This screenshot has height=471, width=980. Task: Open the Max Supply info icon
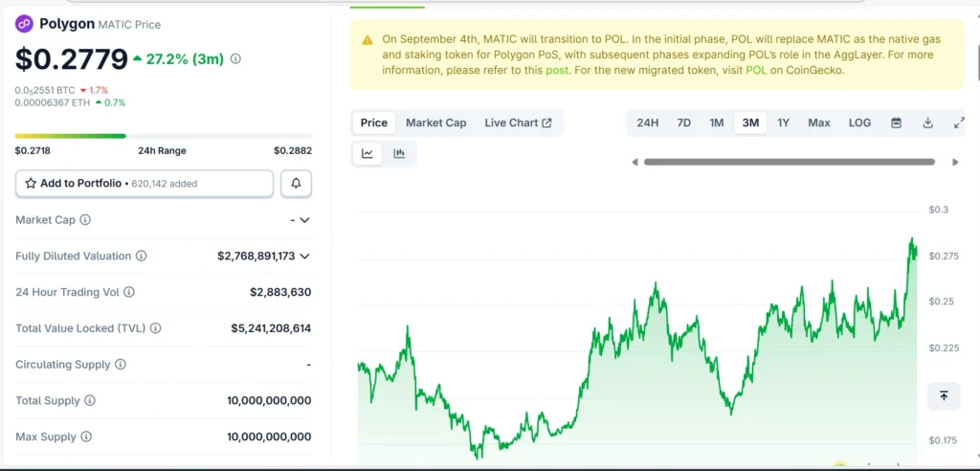tap(86, 437)
